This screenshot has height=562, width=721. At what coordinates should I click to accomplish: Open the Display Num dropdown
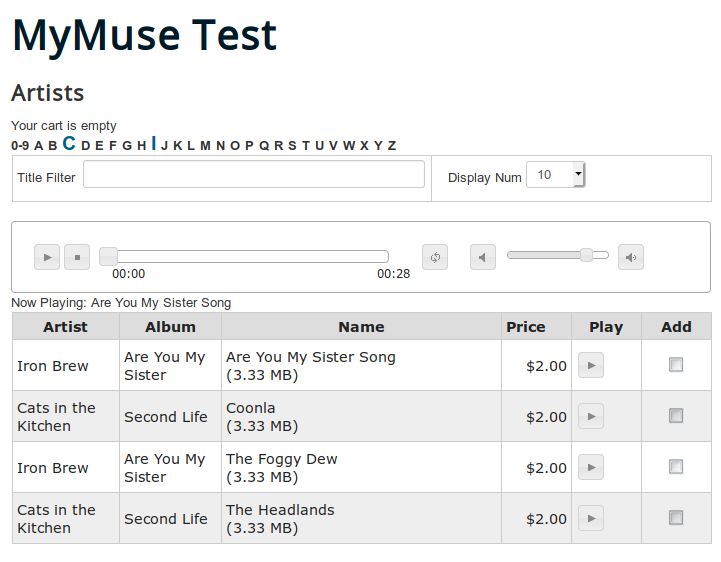pyautogui.click(x=555, y=175)
